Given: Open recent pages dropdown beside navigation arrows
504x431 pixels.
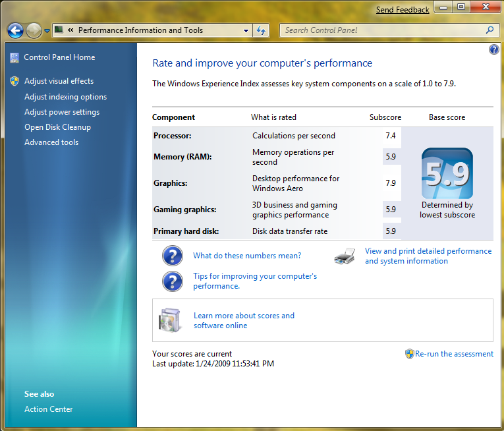Looking at the screenshot, I should [47, 31].
